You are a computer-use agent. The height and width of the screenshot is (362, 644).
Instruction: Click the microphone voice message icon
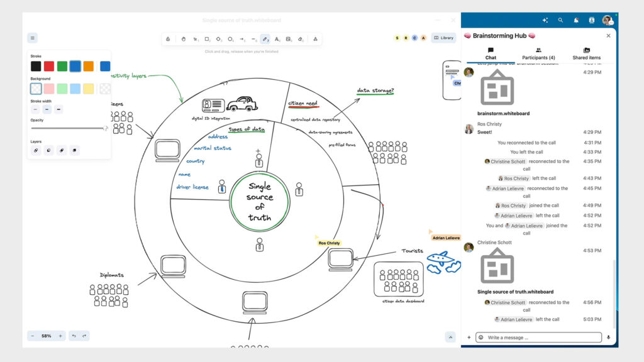[x=608, y=337]
